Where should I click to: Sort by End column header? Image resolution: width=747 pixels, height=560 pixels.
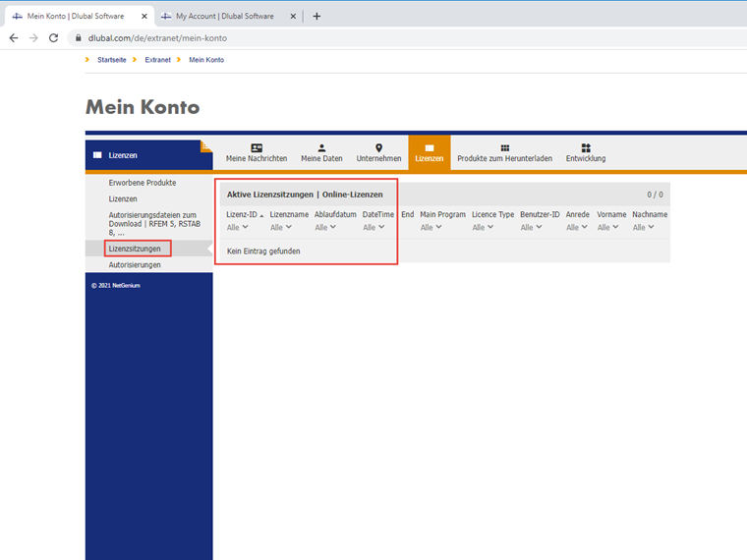(x=407, y=215)
